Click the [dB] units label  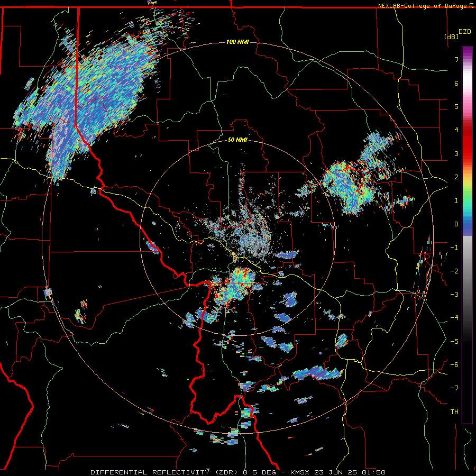(452, 36)
